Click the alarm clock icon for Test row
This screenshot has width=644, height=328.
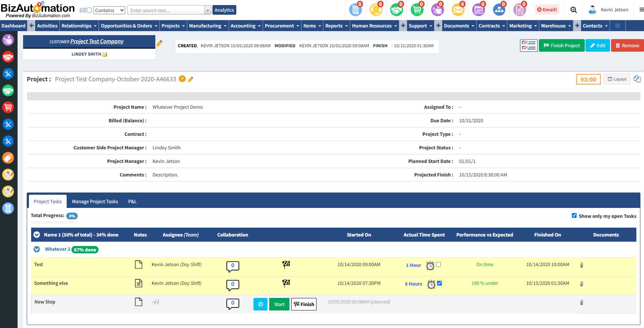click(x=430, y=266)
